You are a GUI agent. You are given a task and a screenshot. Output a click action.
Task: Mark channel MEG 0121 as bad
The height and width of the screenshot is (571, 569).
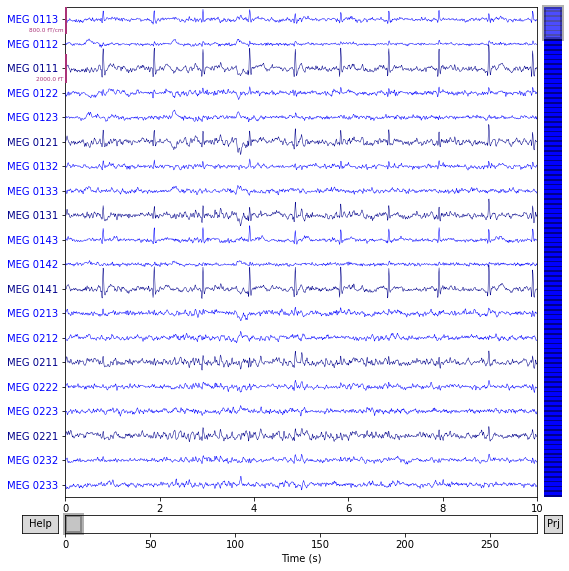point(32,142)
